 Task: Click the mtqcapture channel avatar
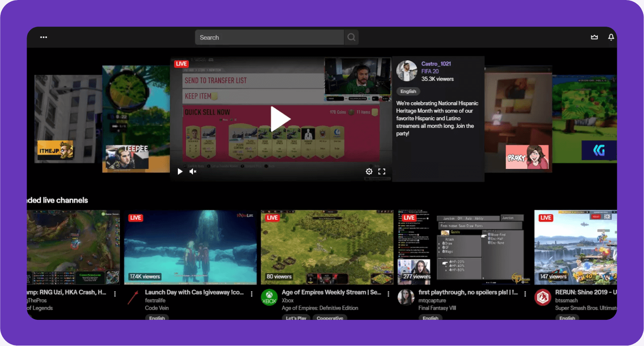click(x=406, y=298)
